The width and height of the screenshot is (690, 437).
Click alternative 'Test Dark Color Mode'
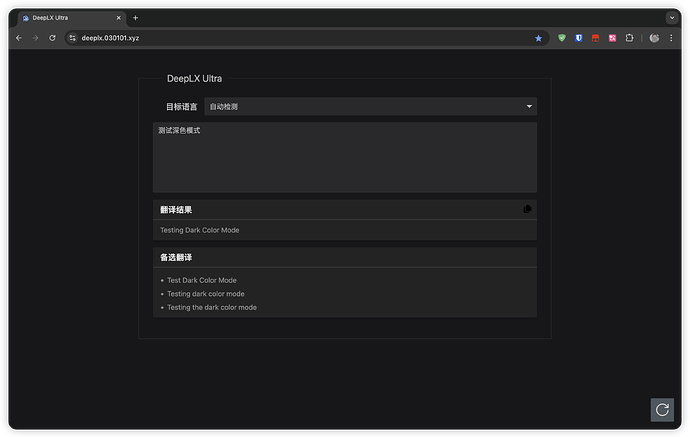point(202,280)
